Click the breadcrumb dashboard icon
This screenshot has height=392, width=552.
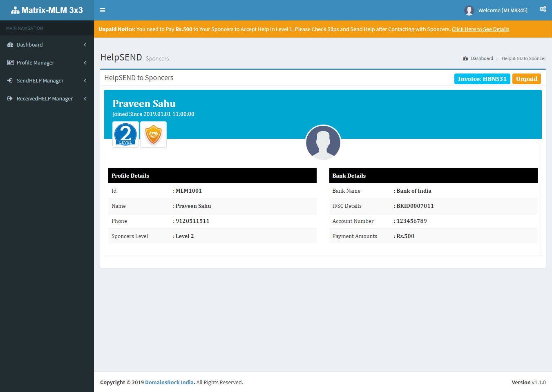tap(465, 58)
